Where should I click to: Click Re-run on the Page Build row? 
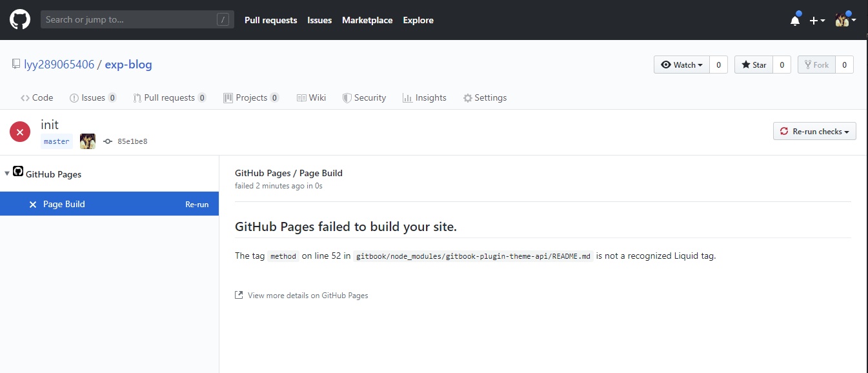[197, 205]
